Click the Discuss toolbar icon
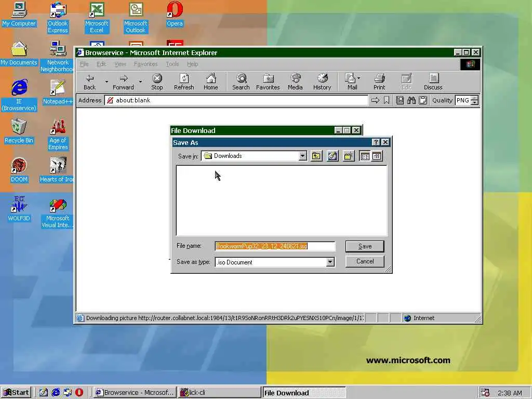The image size is (532, 399). pos(433,82)
